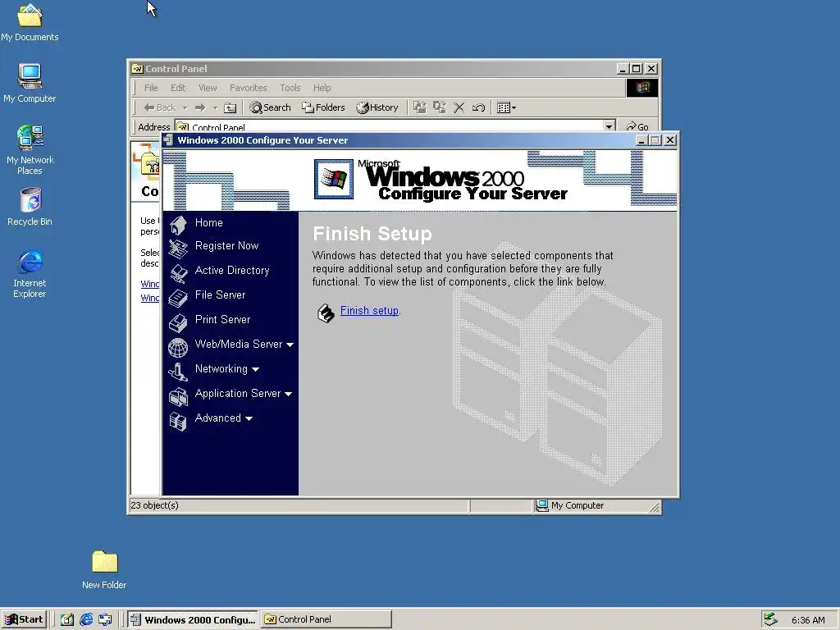
Task: Click the Windows 2000 Configu... taskbar button
Action: (194, 619)
